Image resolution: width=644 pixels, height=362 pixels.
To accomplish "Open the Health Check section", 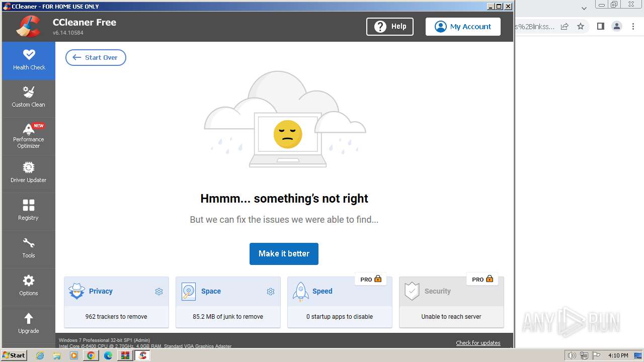I will (29, 60).
